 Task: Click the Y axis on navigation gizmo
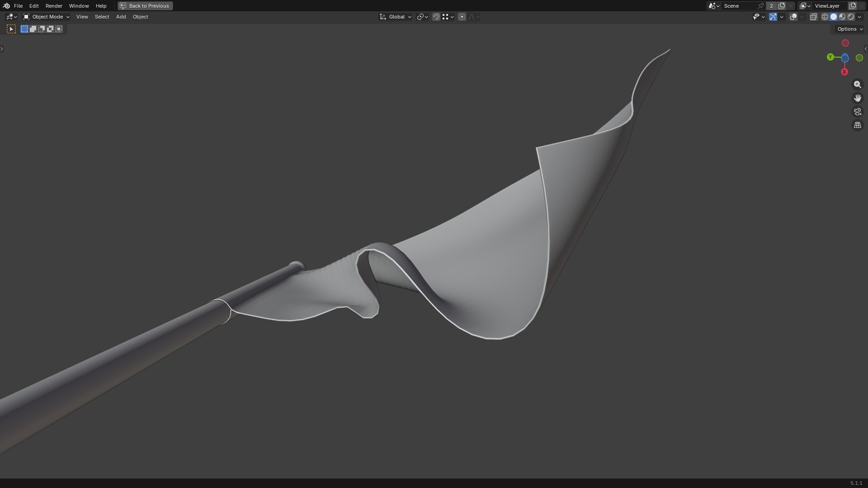pos(830,57)
